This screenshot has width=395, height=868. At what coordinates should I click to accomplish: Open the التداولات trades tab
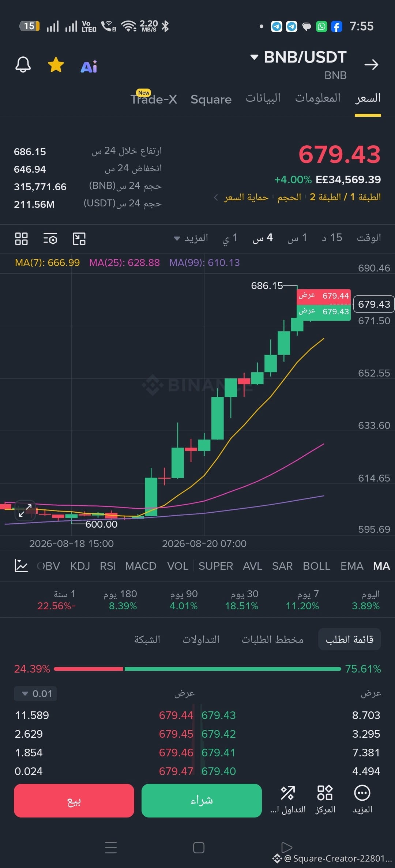tap(201, 639)
